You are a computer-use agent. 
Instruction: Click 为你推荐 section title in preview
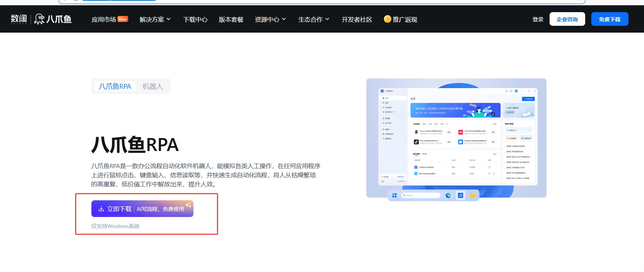[416, 124]
